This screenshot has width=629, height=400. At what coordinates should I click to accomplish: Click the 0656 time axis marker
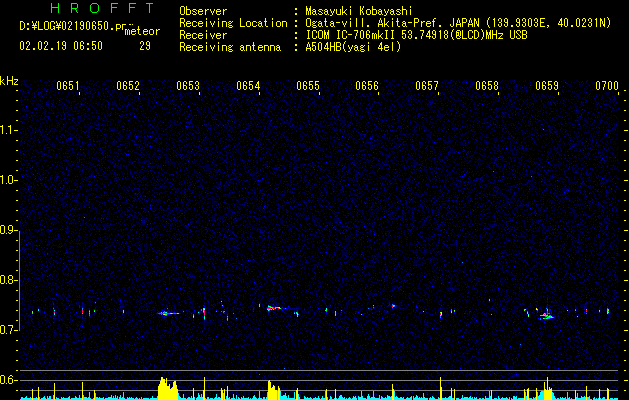click(367, 86)
